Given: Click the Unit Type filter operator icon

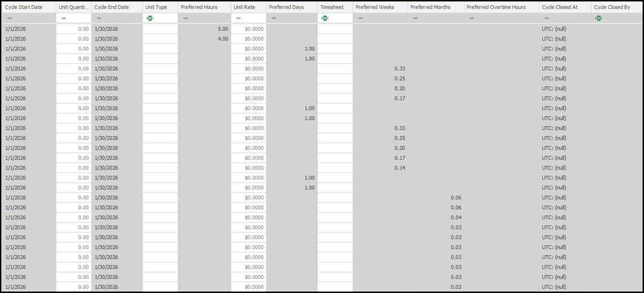Looking at the screenshot, I should [149, 19].
